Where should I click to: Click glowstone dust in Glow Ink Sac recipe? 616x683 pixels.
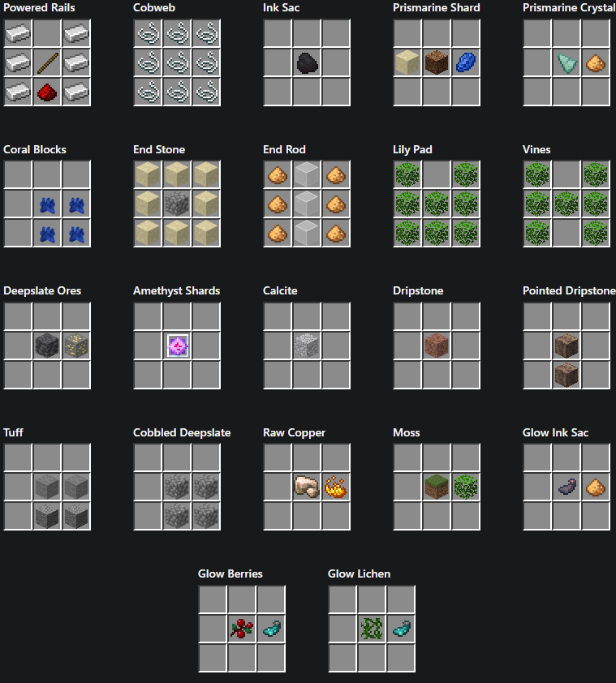[x=596, y=488]
